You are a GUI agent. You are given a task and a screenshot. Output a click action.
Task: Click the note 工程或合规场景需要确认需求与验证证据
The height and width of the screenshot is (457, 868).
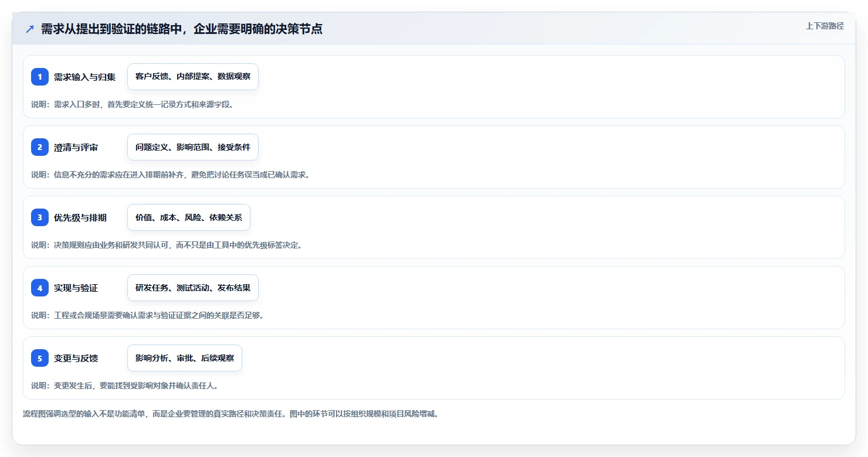pos(126,315)
